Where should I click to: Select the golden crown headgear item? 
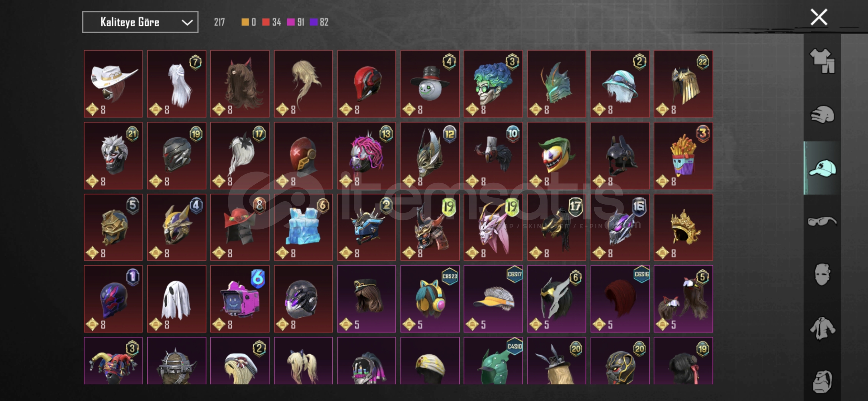(x=683, y=227)
